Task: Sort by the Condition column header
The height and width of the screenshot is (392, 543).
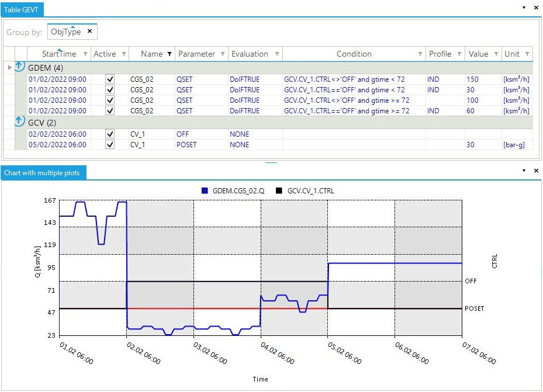Action: click(x=354, y=54)
